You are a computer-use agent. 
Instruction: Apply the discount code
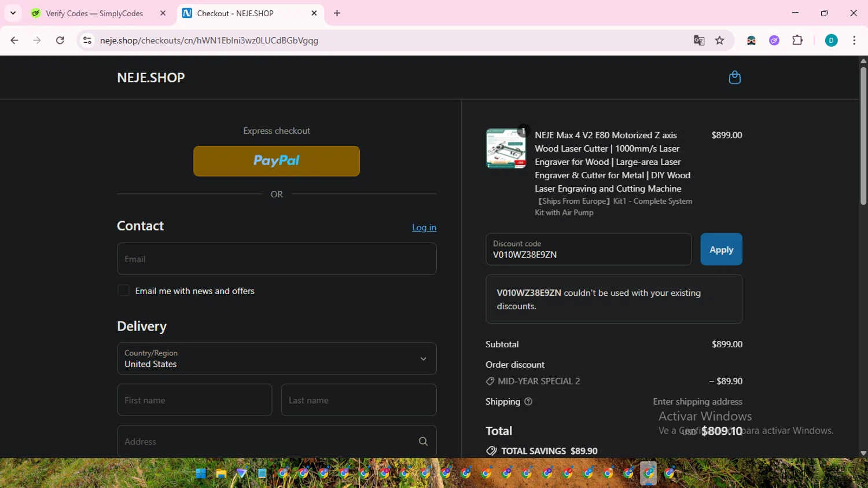[721, 249]
